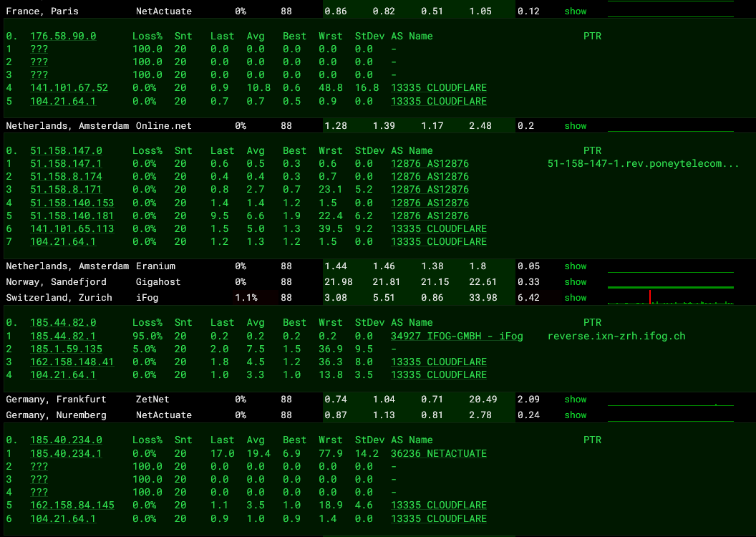Open the 176.58.90.0 source IP link
756x537 pixels.
pyautogui.click(x=63, y=36)
